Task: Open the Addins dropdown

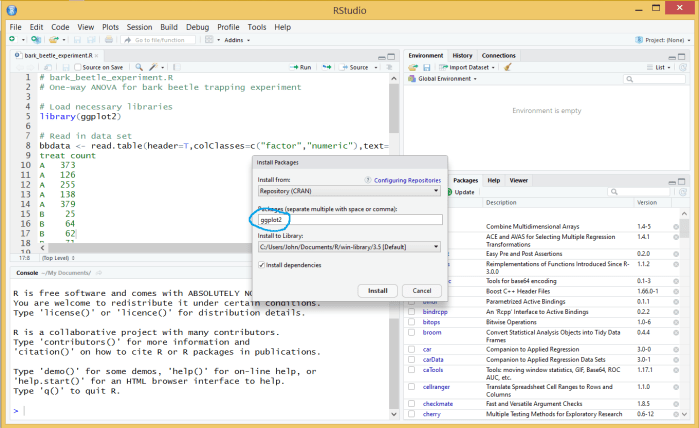Action: pos(237,40)
